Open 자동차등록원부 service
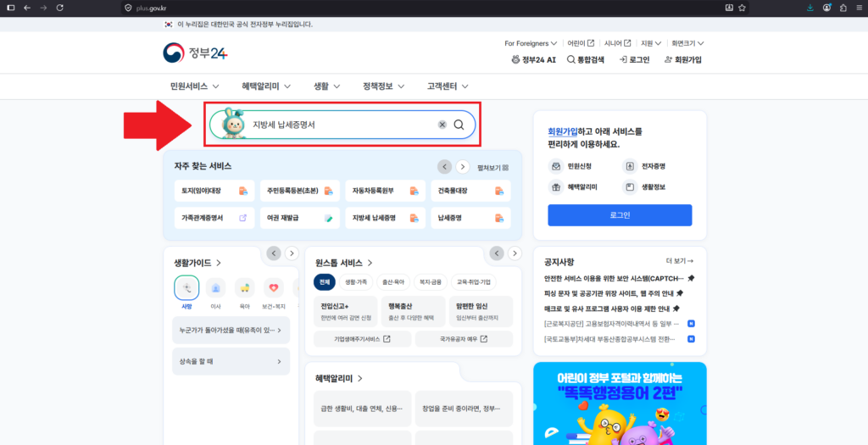This screenshot has width=868, height=445. [x=386, y=191]
